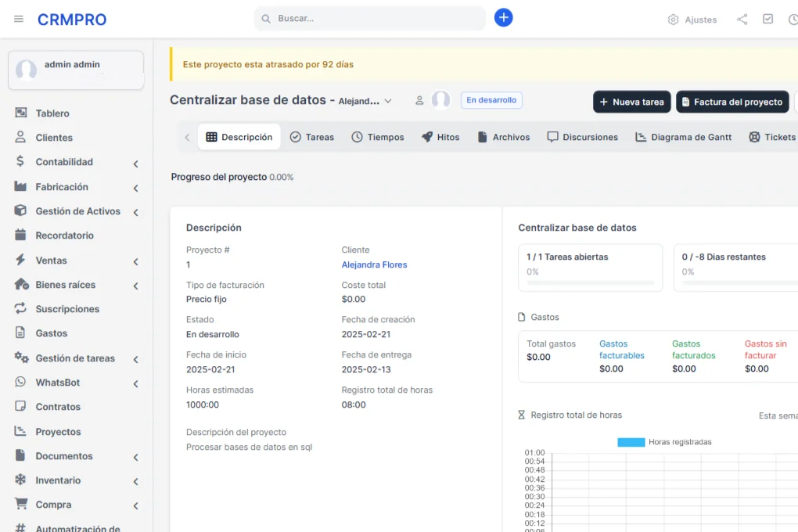Click project member person icon
Viewport: 798px width, 532px height.
pos(419,100)
